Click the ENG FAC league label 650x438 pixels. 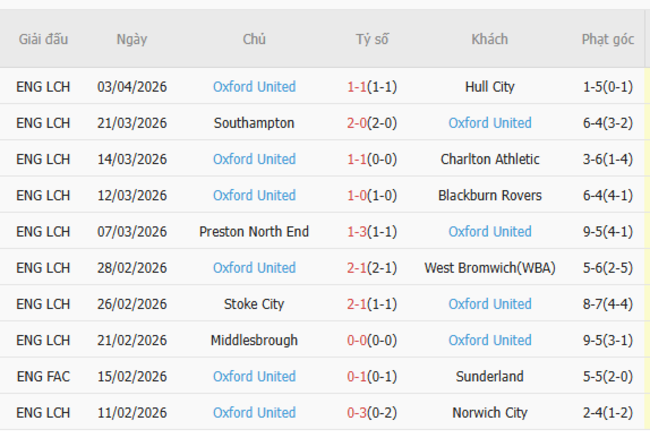(x=43, y=376)
